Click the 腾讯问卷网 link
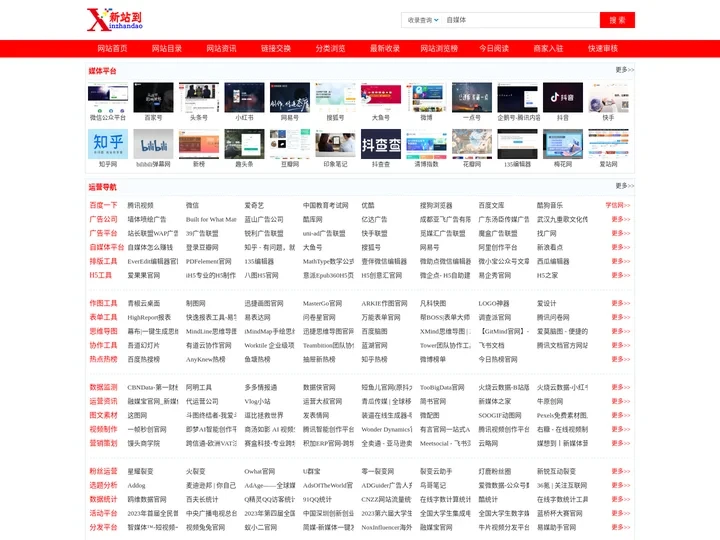720x540 pixels. (x=553, y=317)
